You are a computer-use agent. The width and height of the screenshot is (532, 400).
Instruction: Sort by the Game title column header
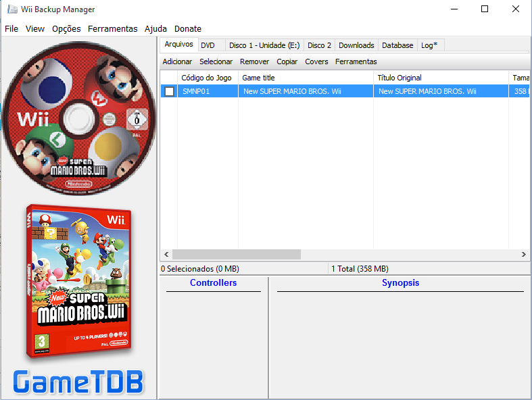coord(306,78)
